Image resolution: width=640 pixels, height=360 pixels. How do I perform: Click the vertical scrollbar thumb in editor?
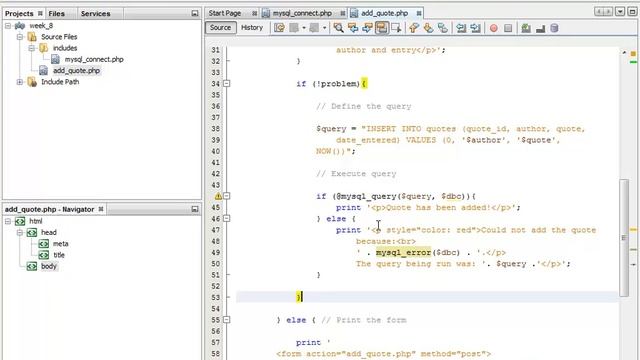624,238
